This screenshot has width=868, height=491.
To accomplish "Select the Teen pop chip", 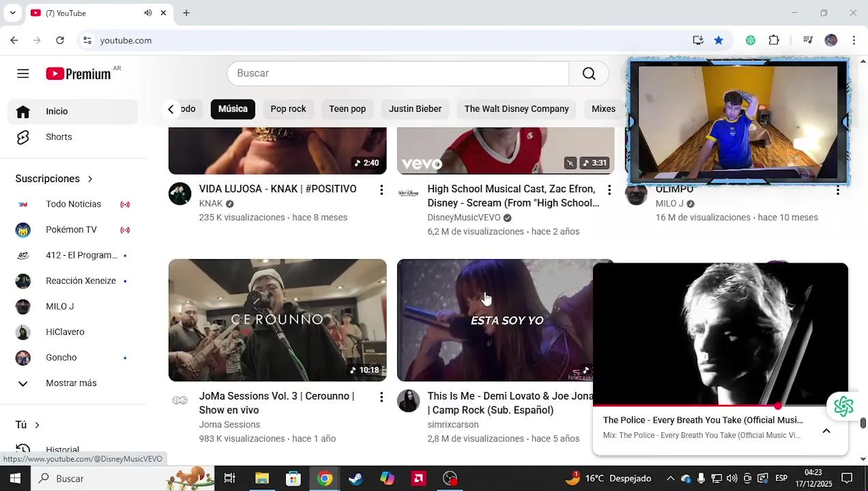I will point(347,109).
